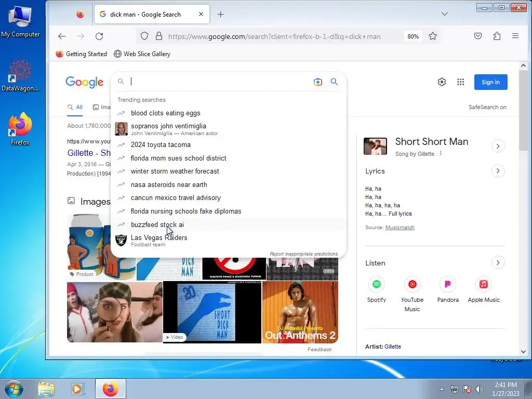Click the page scrollbar up arrow

click(x=523, y=65)
